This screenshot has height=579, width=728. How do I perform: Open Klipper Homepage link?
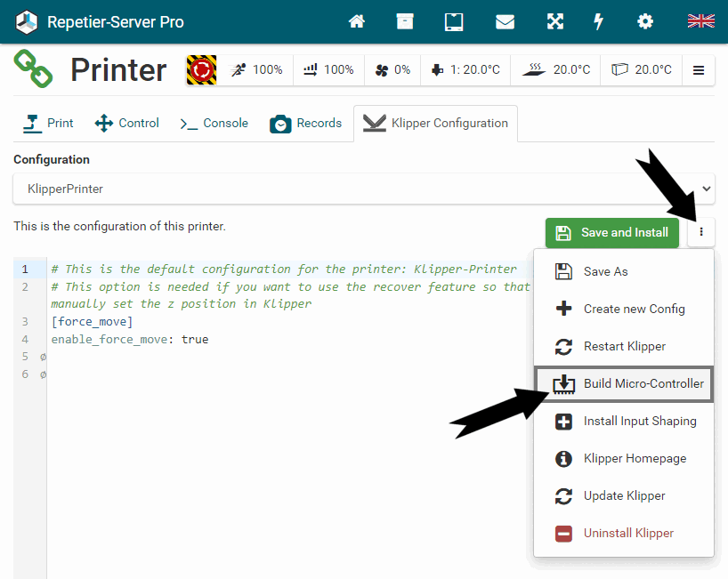click(624, 458)
